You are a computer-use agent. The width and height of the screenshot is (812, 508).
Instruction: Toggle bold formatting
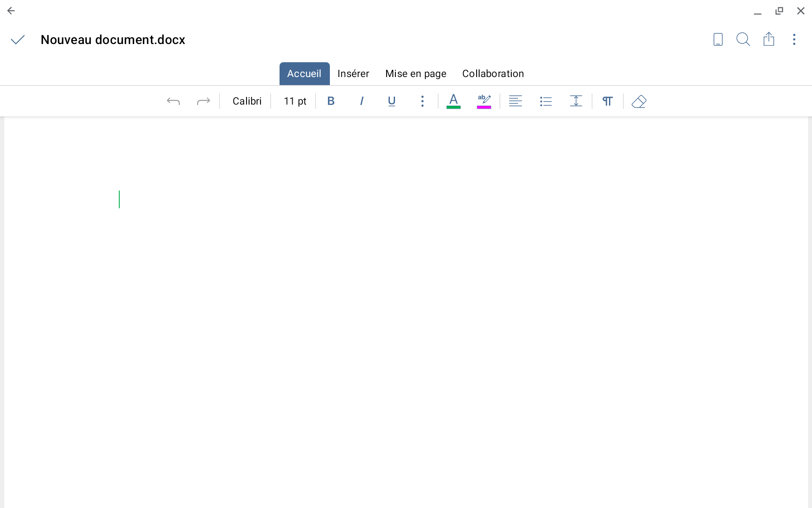pyautogui.click(x=331, y=101)
